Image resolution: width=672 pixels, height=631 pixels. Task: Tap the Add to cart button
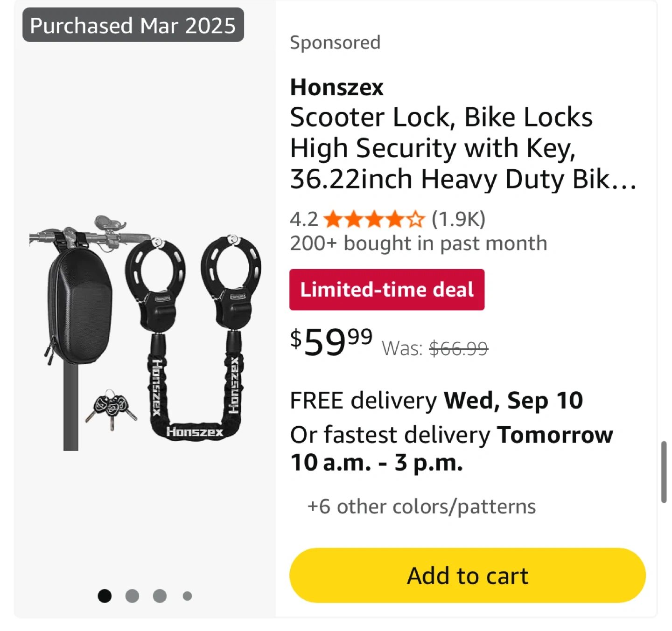[x=467, y=575]
